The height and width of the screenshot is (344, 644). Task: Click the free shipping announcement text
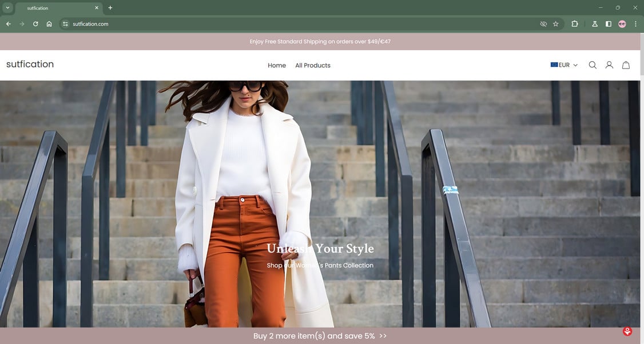(x=320, y=42)
